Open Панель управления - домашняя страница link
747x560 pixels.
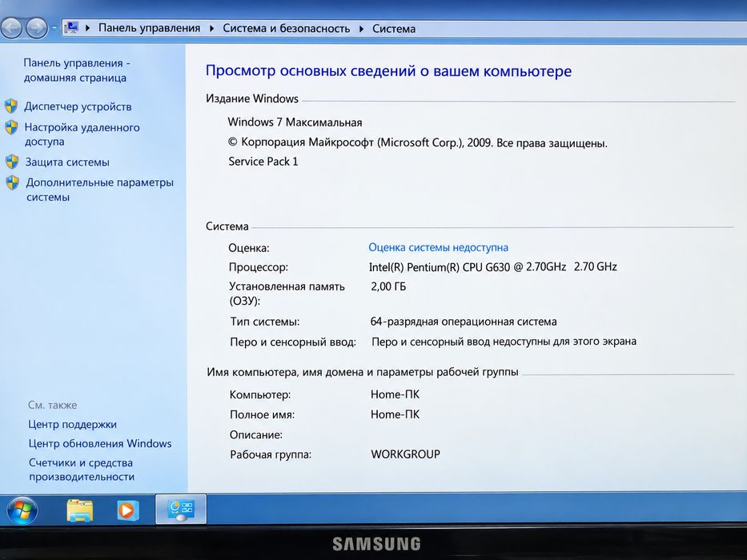77,70
